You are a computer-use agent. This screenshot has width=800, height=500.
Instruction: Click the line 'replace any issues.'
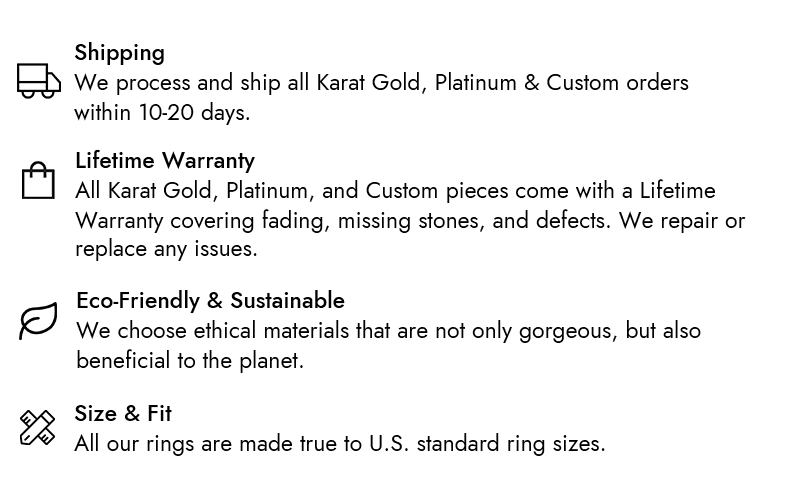click(166, 248)
